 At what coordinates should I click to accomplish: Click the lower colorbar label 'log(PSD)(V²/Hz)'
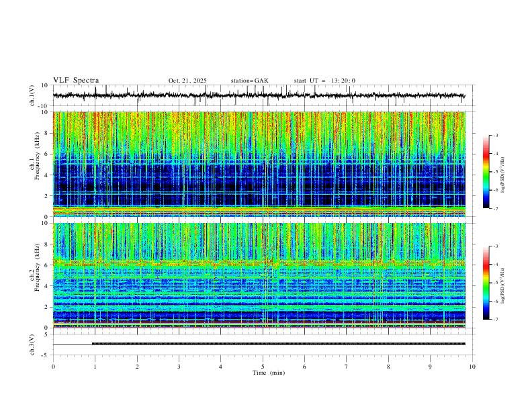coord(502,286)
